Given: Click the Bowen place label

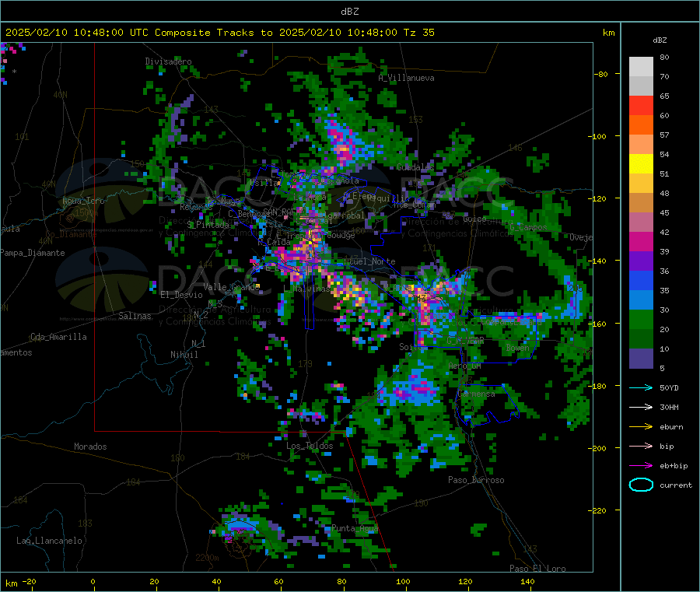Looking at the screenshot, I should pyautogui.click(x=517, y=347).
